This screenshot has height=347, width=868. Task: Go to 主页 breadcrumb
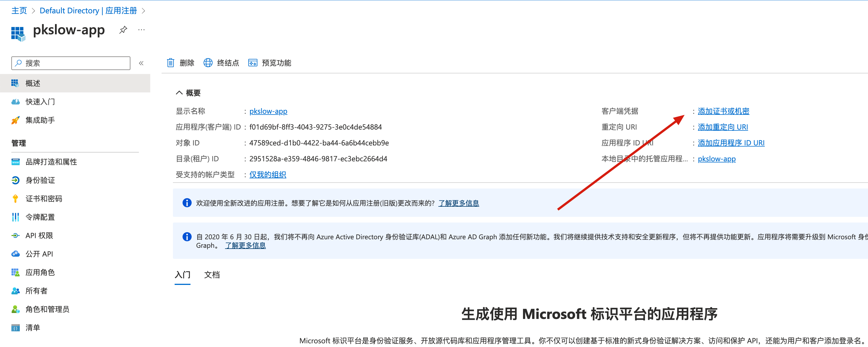pos(19,11)
